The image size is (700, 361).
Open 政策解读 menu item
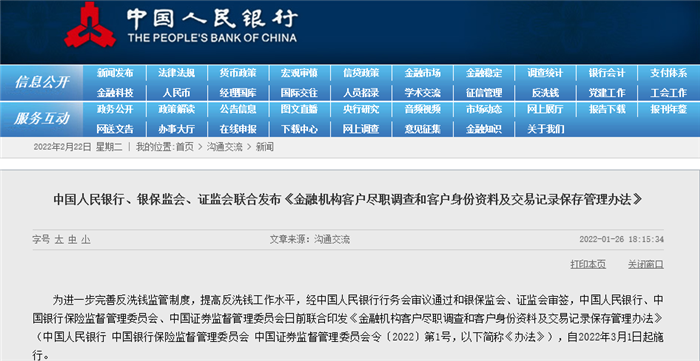point(176,109)
